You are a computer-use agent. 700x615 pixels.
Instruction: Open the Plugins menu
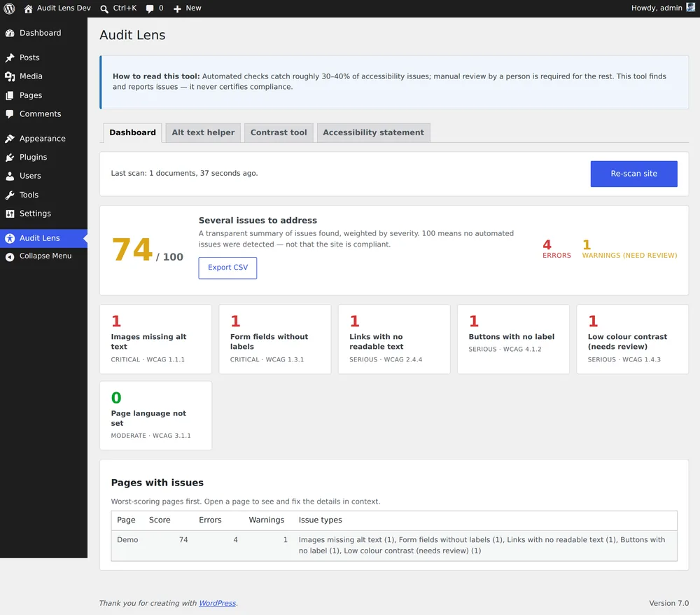pos(43,157)
